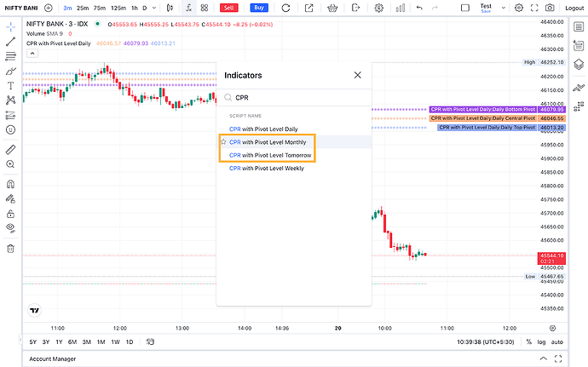Open the basket icon in the toolbar
Image resolution: width=588 pixels, height=367 pixels.
[332, 8]
